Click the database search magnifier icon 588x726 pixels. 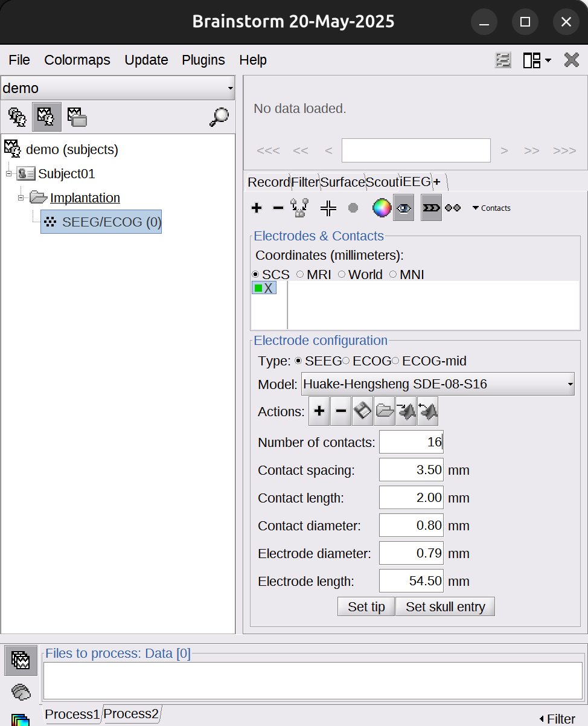point(219,117)
